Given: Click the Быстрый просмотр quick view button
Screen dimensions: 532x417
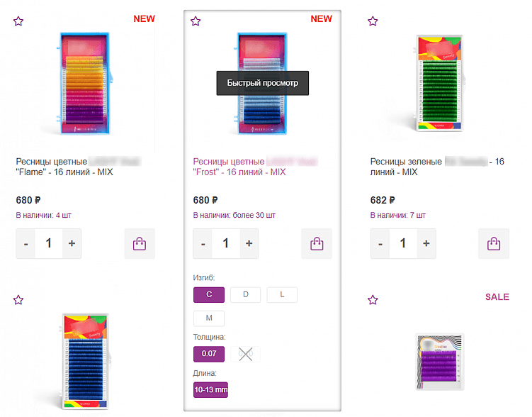Looking at the screenshot, I should 263,83.
